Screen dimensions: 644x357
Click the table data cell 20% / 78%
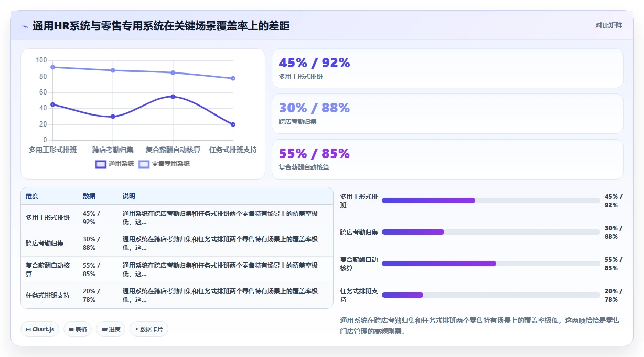coord(91,296)
